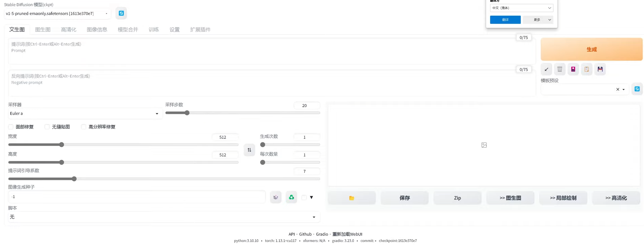Enable 面部修复 checkbox
Viewport: 644px width, 245px height.
coord(11,127)
